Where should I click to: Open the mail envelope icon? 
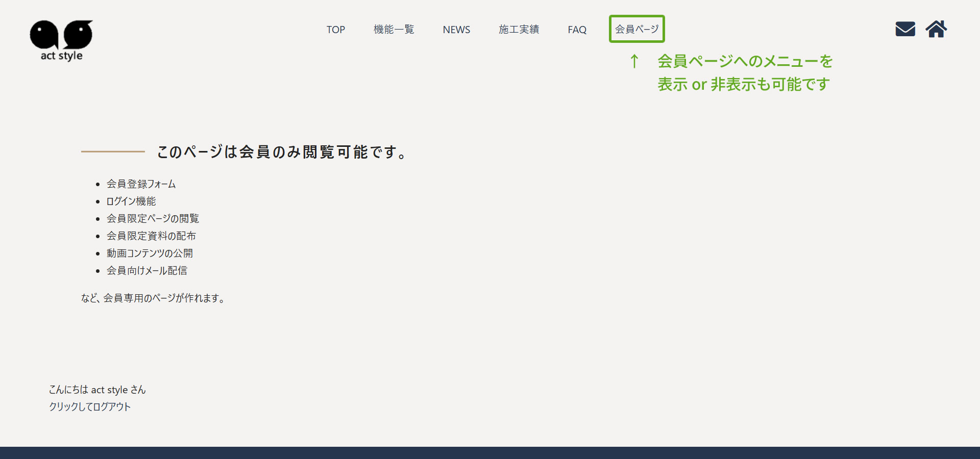[x=905, y=29]
